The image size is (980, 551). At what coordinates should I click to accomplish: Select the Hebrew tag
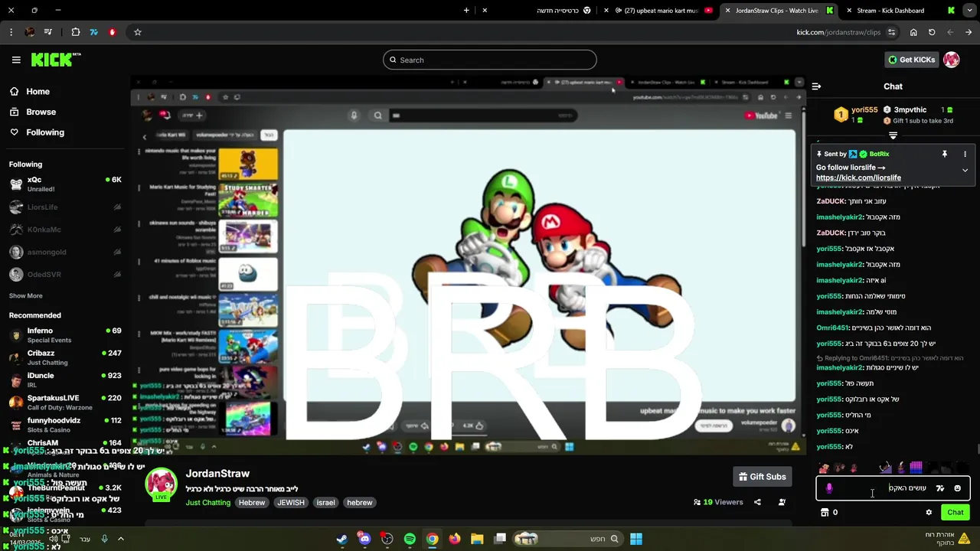[252, 503]
